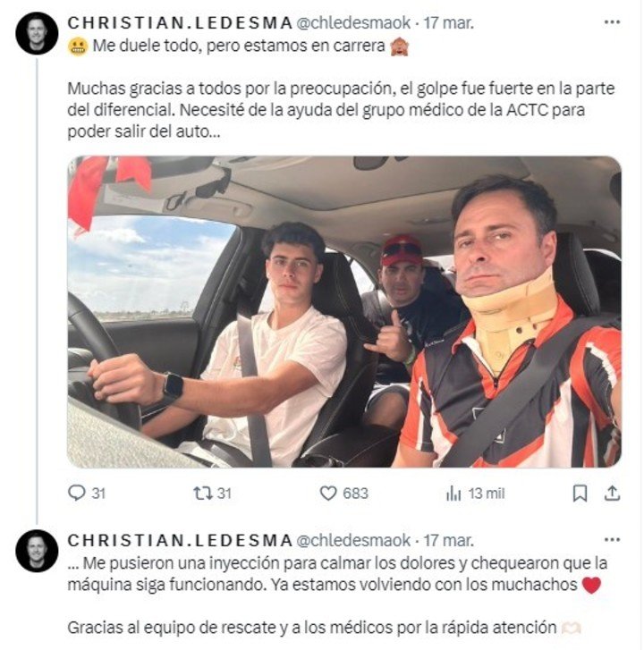
Task: Click the 17 mar. timestamp of the first tweet
Action: coord(448,23)
